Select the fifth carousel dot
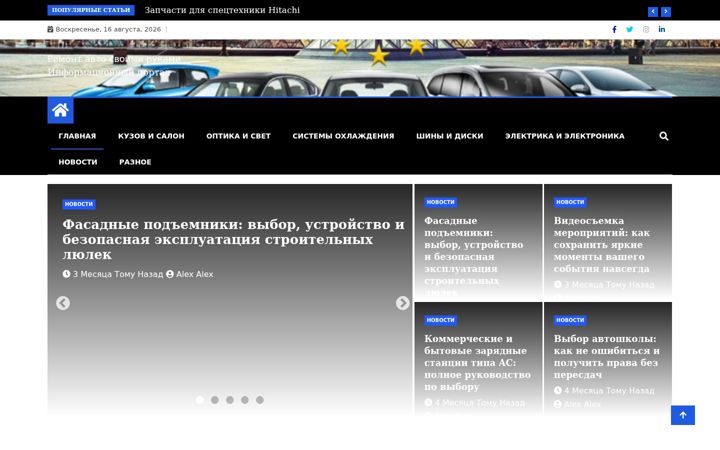This screenshot has height=450, width=720. [260, 400]
